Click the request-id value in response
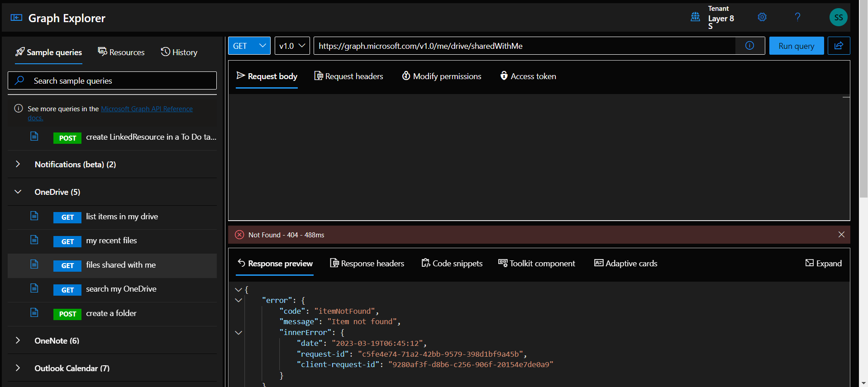This screenshot has width=868, height=387. (x=440, y=354)
